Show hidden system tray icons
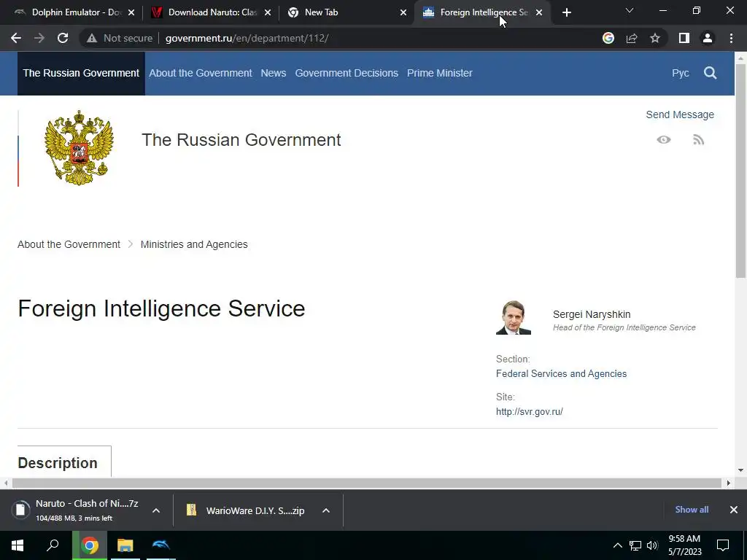This screenshot has width=747, height=560. pos(617,545)
